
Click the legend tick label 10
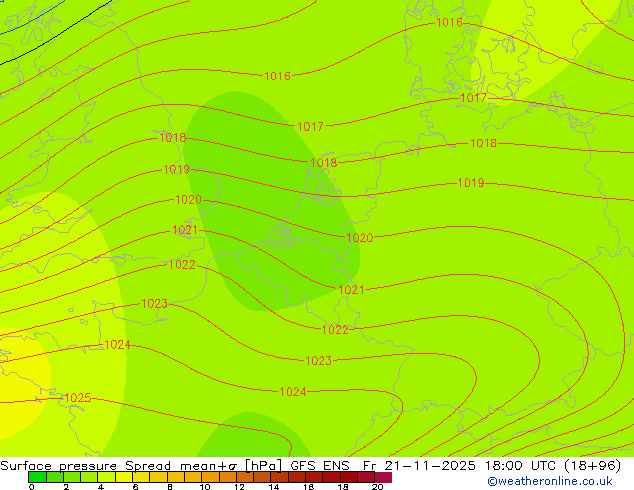point(205,487)
